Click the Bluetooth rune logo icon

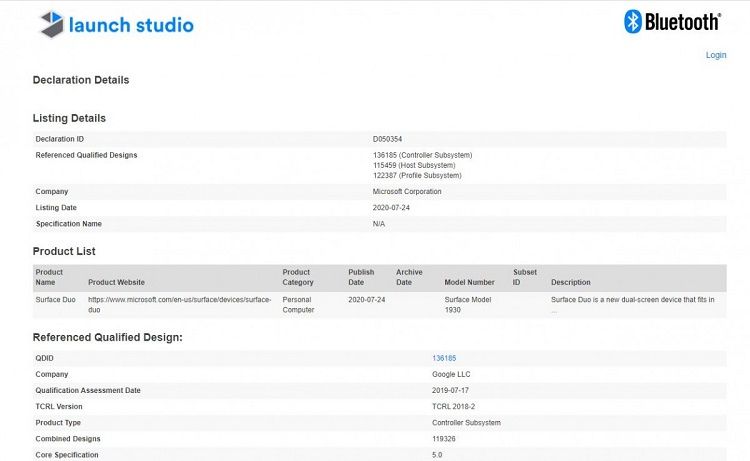[632, 22]
